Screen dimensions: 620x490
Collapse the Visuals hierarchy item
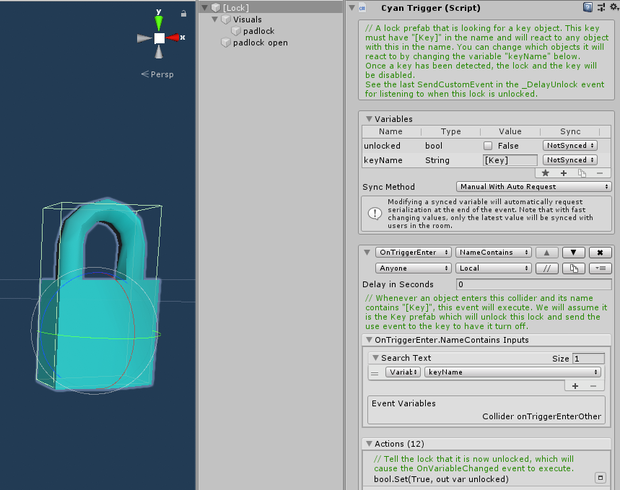[x=215, y=19]
